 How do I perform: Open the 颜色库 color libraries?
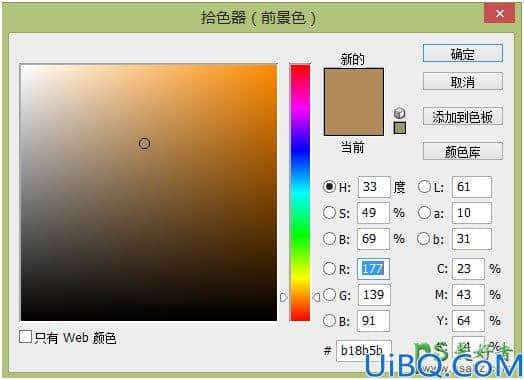tap(463, 151)
